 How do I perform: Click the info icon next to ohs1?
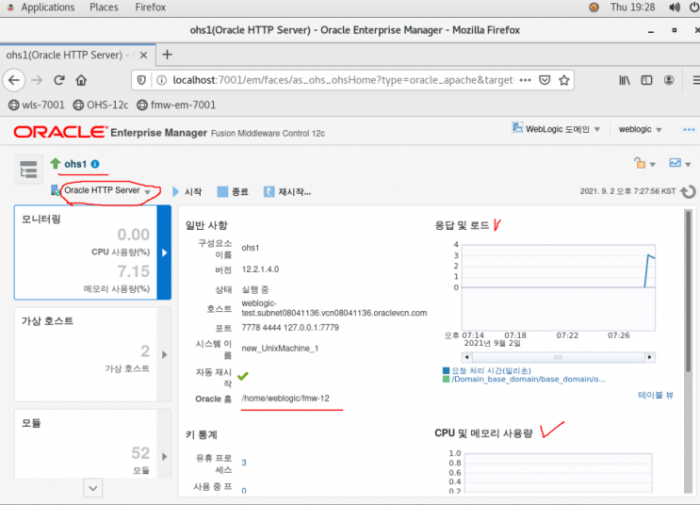tap(95, 164)
